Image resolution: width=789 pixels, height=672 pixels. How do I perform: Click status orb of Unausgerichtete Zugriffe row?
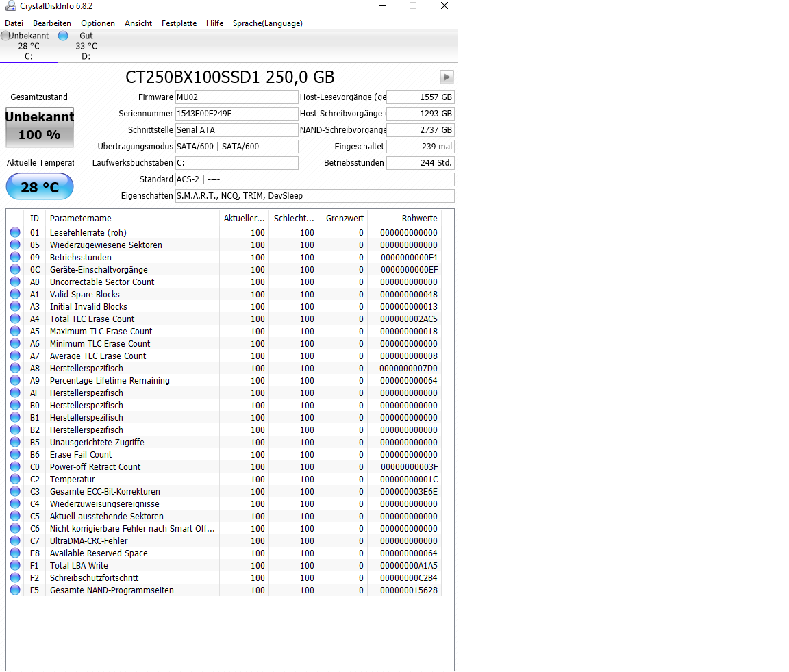point(15,442)
